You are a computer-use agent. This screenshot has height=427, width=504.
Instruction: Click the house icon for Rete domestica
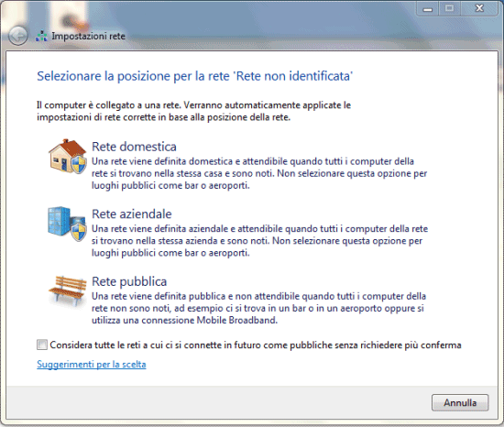coord(68,157)
